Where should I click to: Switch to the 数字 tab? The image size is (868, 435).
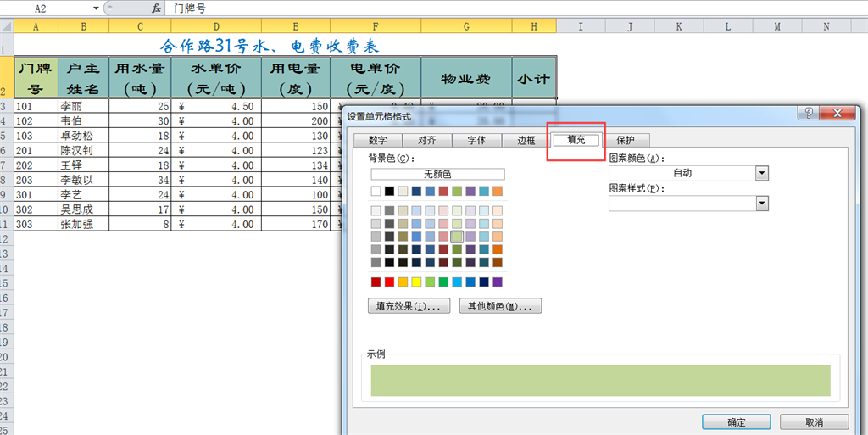(377, 141)
